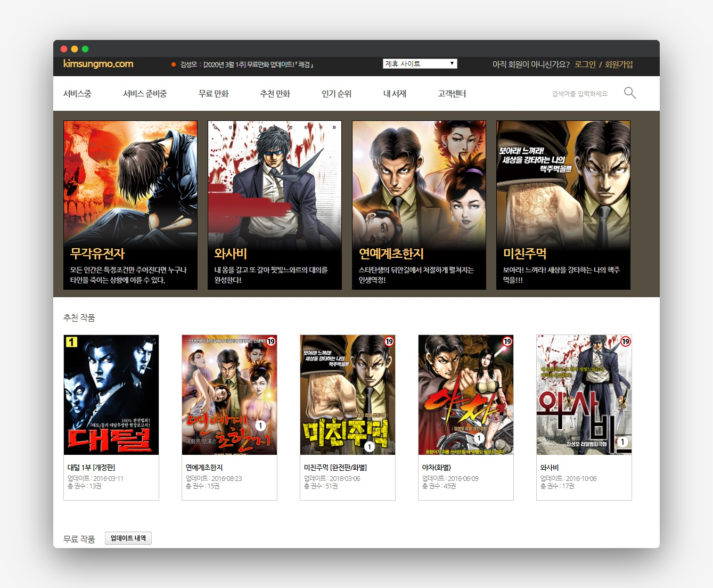713x588 pixels.
Task: Open the 무각유전자 featured banner
Action: tap(130, 205)
